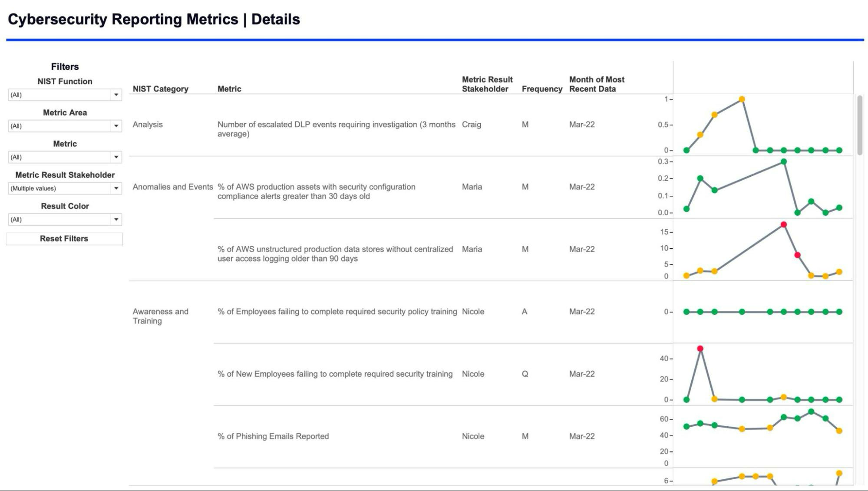
Task: Expand the Result Color filter dropdown
Action: (64, 220)
